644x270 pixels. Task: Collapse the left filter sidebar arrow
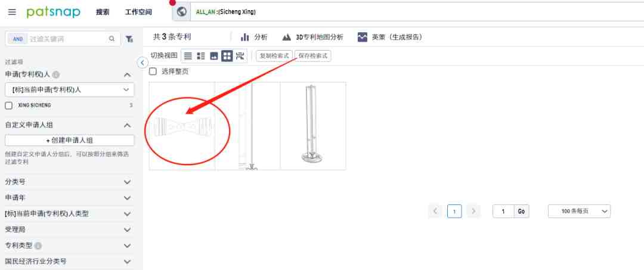point(142,63)
